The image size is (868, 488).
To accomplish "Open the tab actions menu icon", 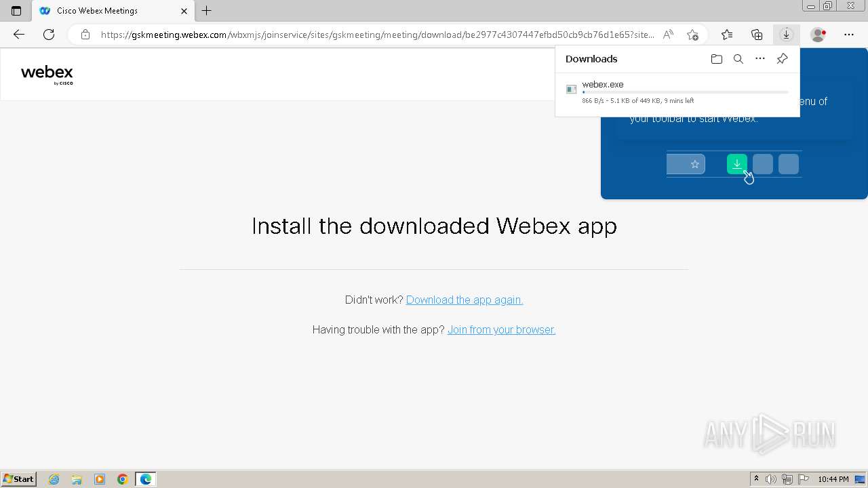I will (16, 11).
